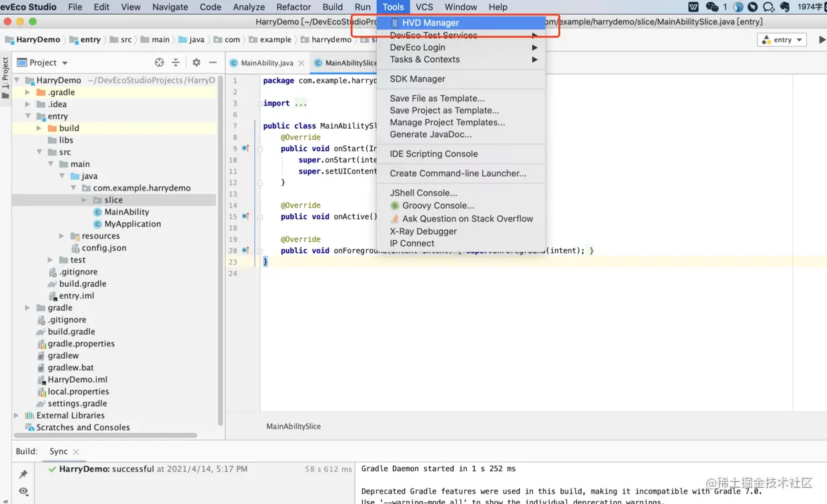Hide the Project panel with minus icon
The image size is (827, 504).
(213, 63)
